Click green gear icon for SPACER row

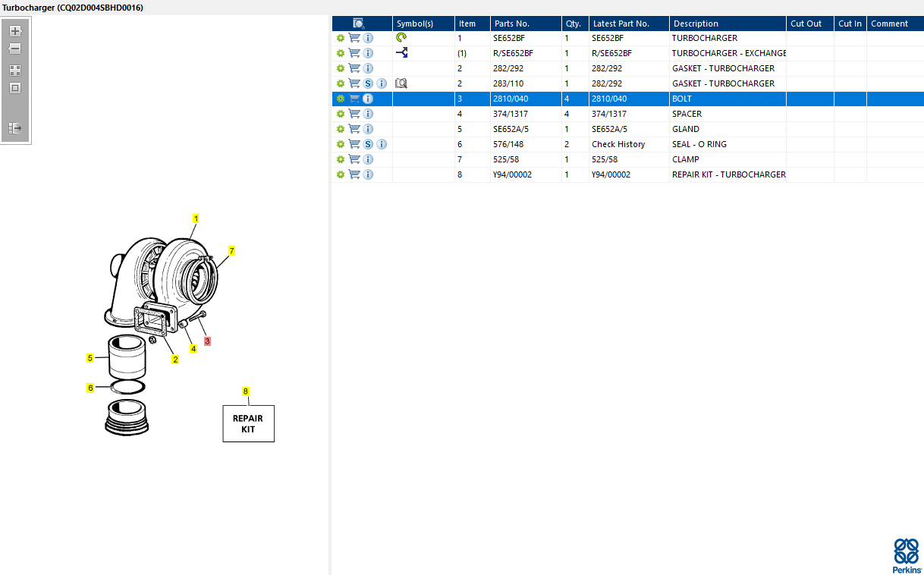(x=341, y=114)
